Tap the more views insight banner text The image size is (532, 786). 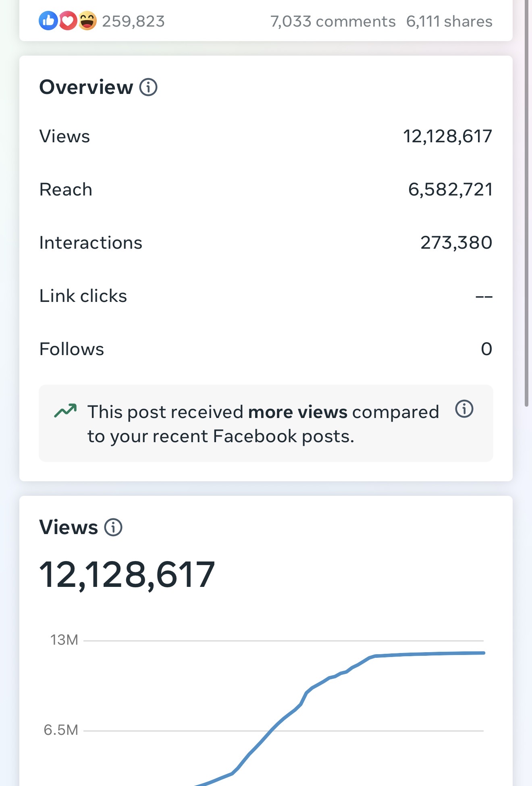[263, 424]
